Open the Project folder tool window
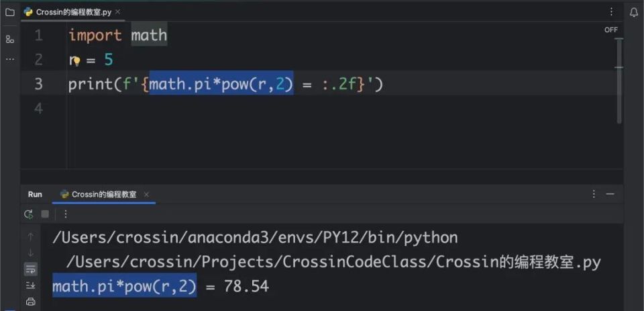The height and width of the screenshot is (311, 644). click(x=10, y=12)
